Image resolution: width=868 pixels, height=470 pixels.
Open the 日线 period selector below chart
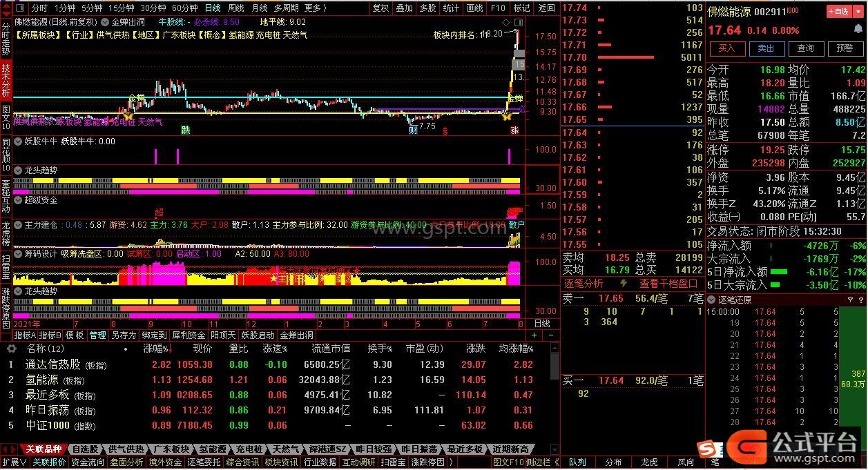(x=542, y=323)
